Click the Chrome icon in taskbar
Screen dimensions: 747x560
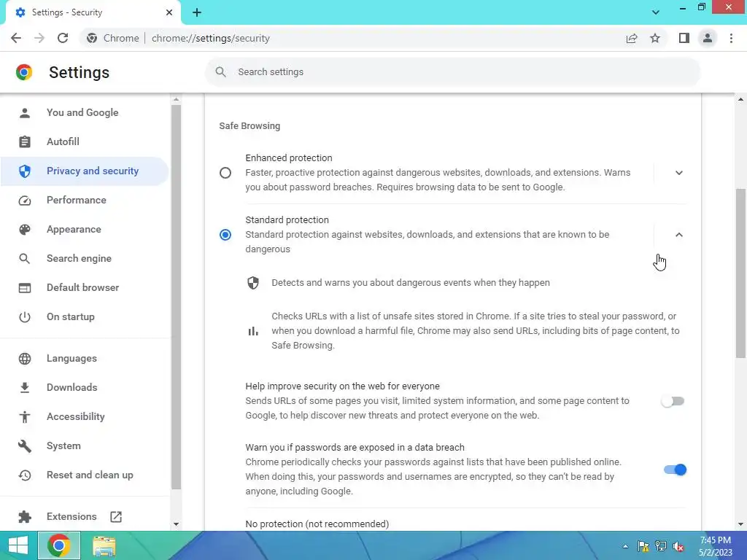58,545
